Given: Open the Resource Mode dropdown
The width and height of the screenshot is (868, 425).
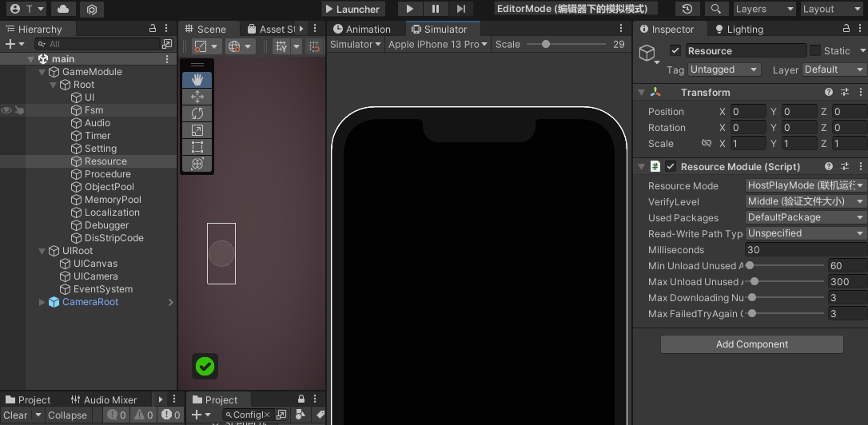Looking at the screenshot, I should pyautogui.click(x=806, y=185).
